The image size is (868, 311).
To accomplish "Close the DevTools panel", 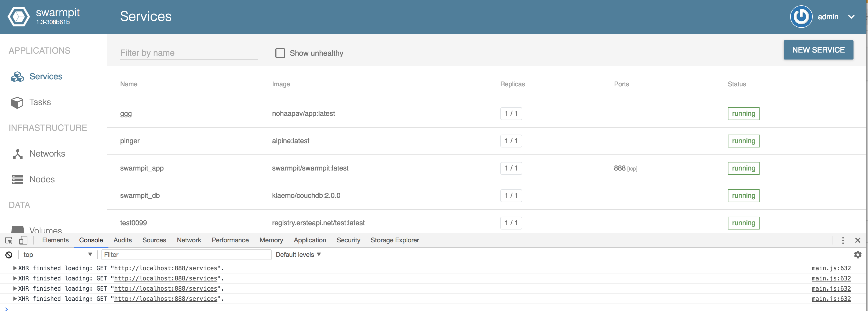I will (x=858, y=240).
